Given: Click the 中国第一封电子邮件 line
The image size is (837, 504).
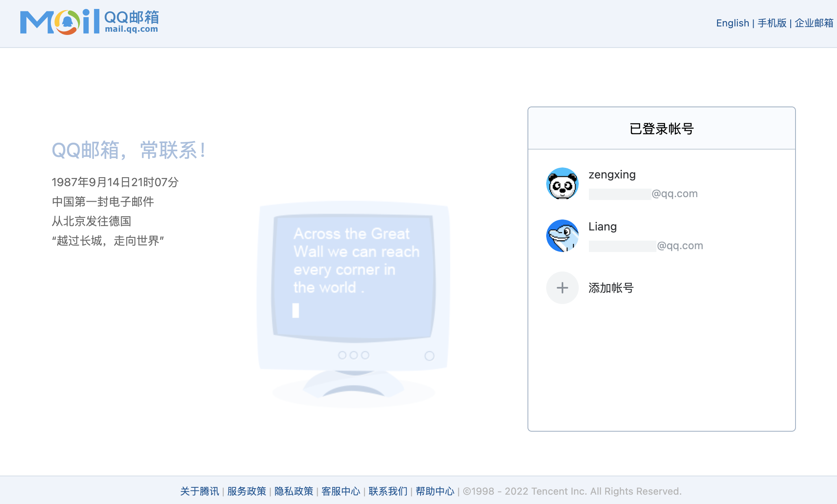Looking at the screenshot, I should coord(103,202).
